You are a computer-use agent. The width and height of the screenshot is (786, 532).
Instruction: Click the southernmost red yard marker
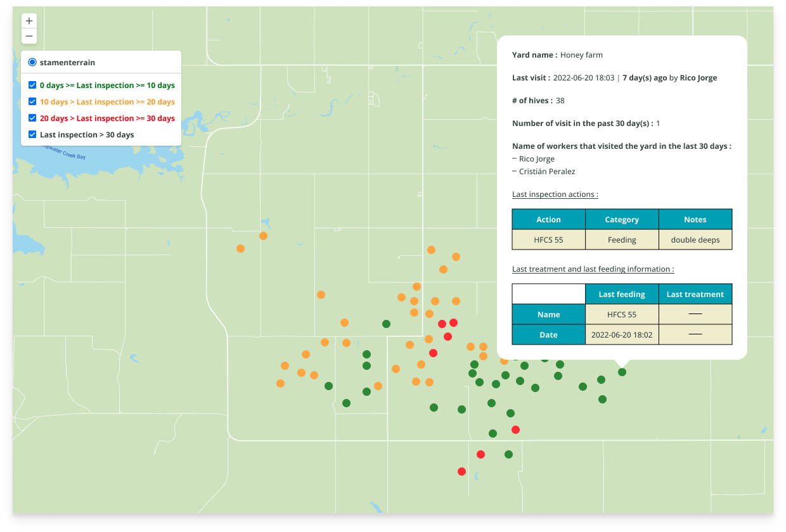pos(461,471)
